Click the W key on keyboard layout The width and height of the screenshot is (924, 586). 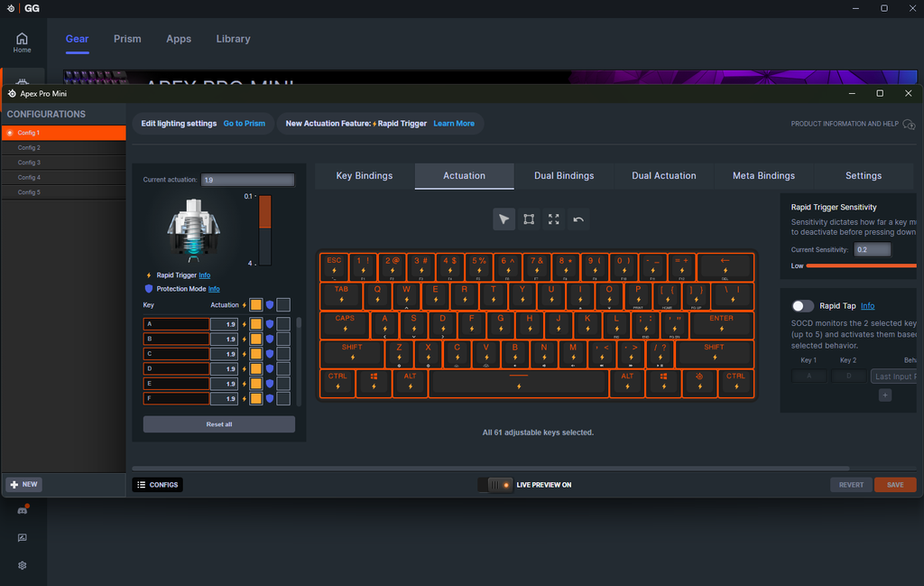pyautogui.click(x=407, y=296)
